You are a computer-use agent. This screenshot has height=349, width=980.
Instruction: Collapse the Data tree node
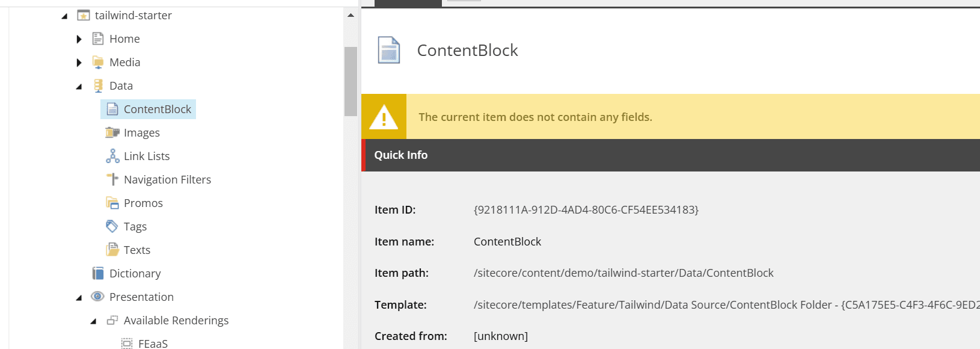pyautogui.click(x=79, y=87)
